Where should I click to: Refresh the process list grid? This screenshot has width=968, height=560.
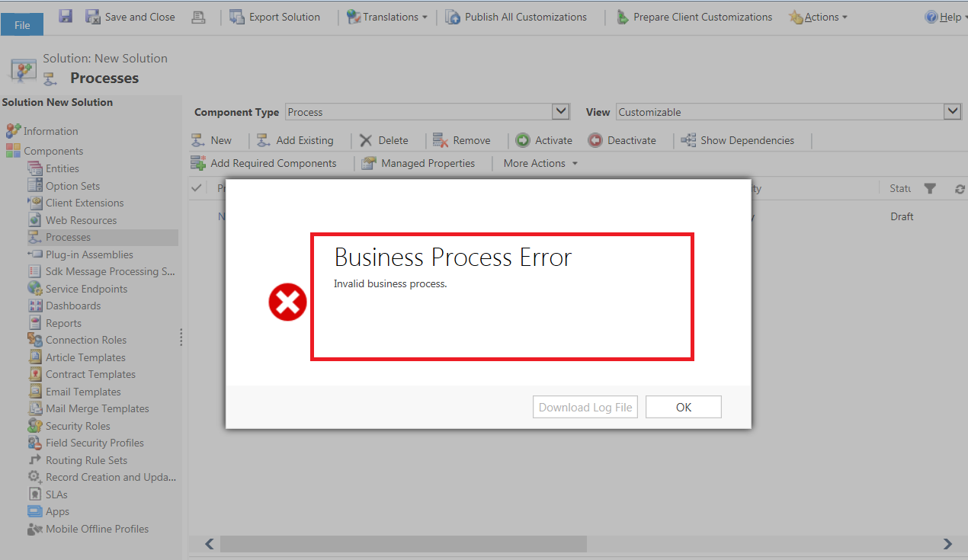(x=960, y=189)
